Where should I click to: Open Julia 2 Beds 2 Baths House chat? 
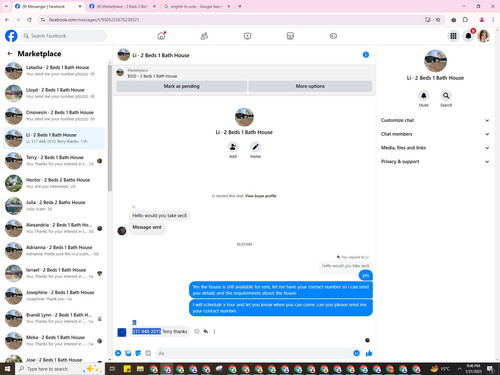(x=54, y=206)
